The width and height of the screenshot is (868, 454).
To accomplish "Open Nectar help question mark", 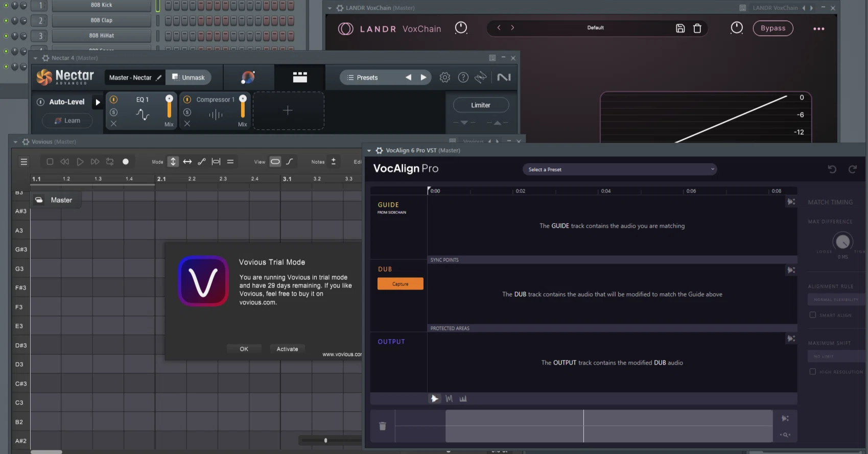I will coord(463,77).
